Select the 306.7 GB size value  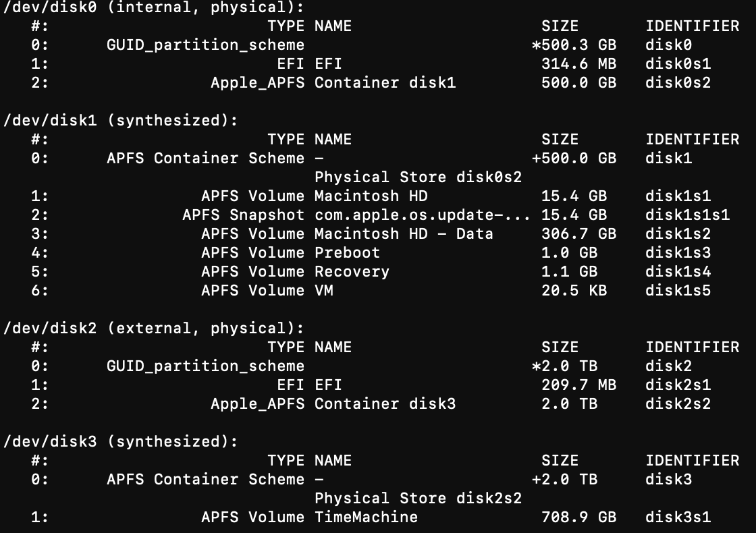click(x=578, y=234)
